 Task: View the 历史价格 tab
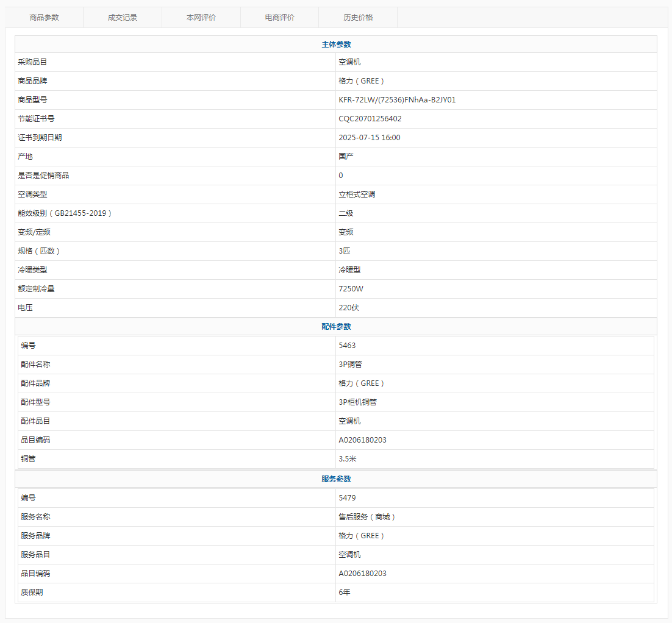pyautogui.click(x=358, y=18)
